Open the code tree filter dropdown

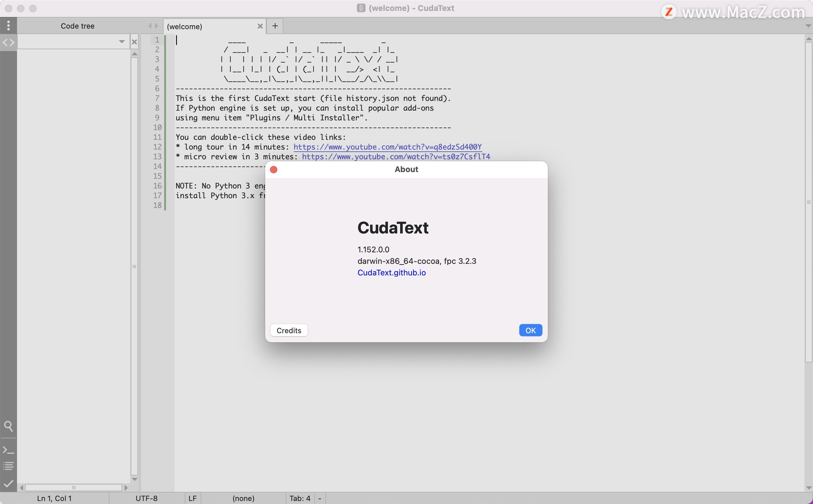point(122,42)
